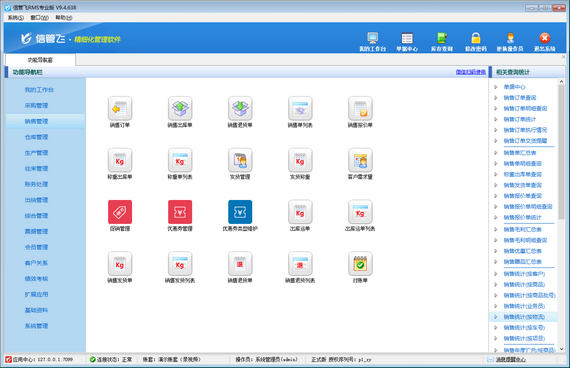
Task: Select the 功能导航窗 tab
Action: tap(40, 60)
